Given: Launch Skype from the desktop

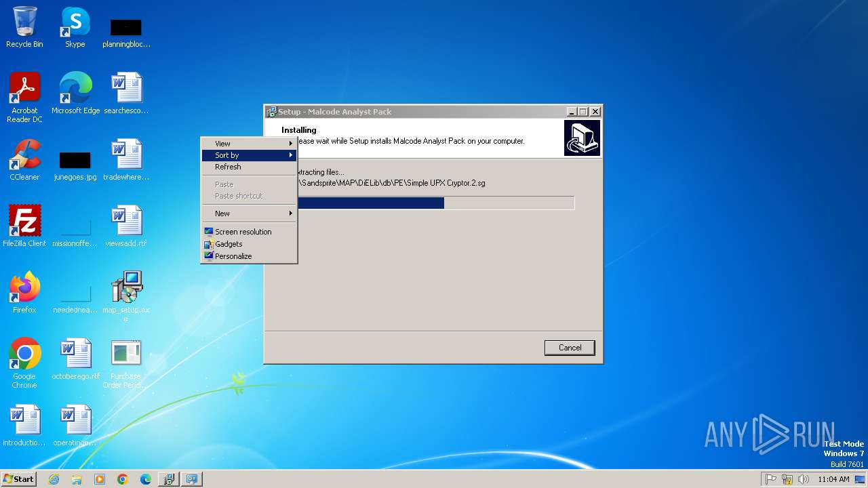Looking at the screenshot, I should tap(75, 28).
